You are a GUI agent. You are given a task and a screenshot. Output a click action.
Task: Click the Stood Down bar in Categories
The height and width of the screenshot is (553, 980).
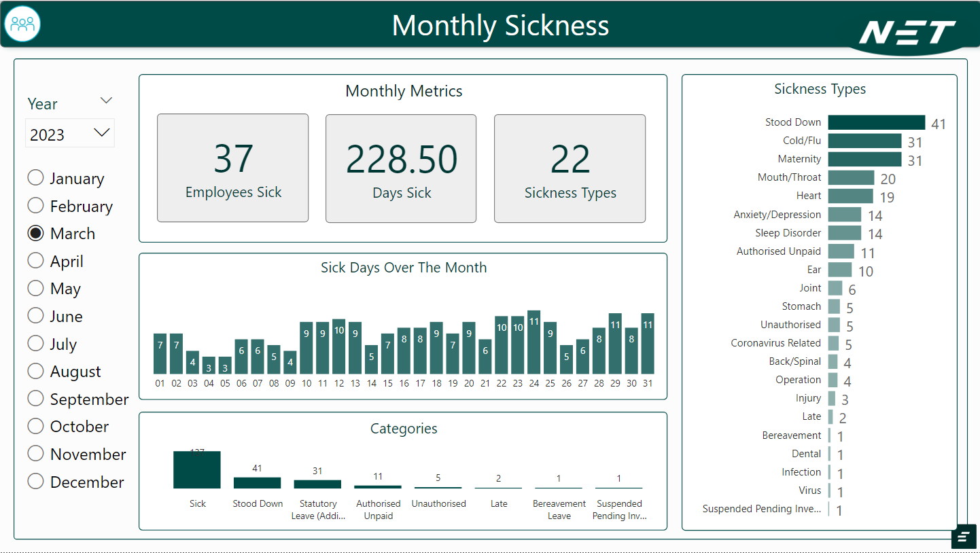257,483
